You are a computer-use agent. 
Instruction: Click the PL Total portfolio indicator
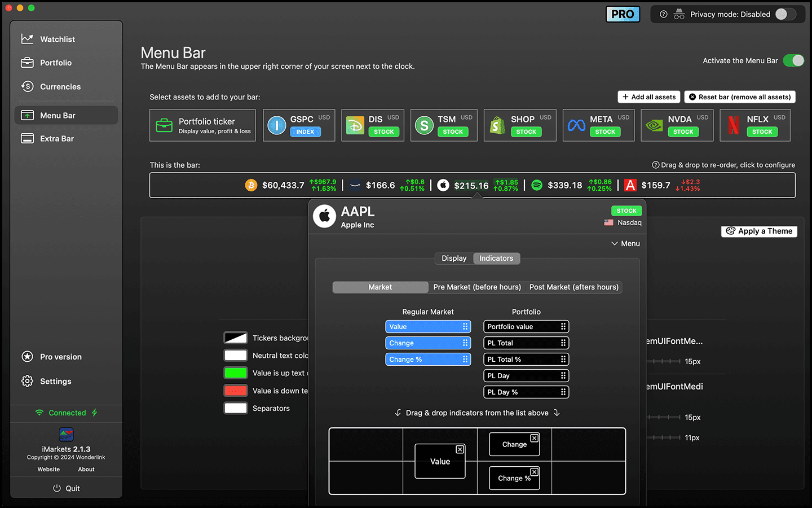[526, 343]
